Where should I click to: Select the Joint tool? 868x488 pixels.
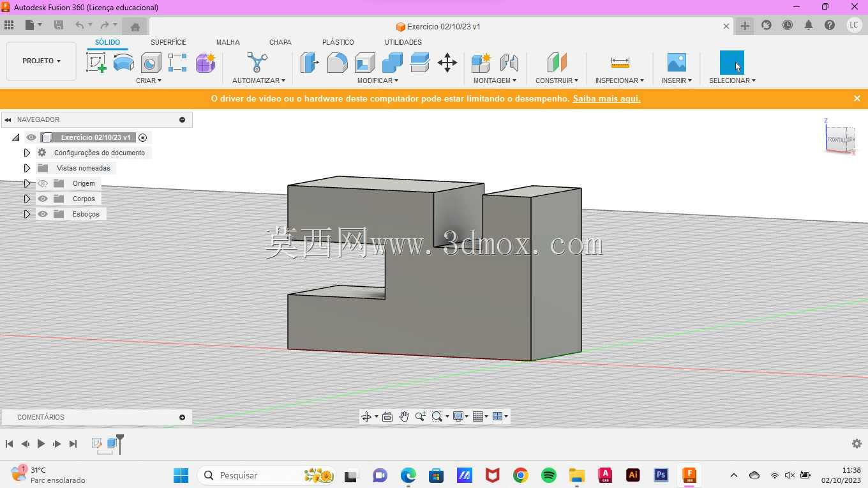(x=509, y=63)
